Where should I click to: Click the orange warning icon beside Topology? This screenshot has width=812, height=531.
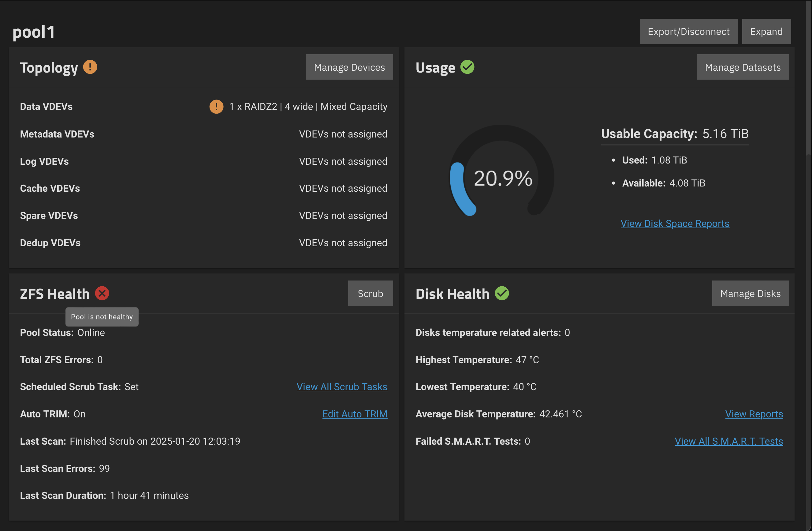click(x=90, y=67)
